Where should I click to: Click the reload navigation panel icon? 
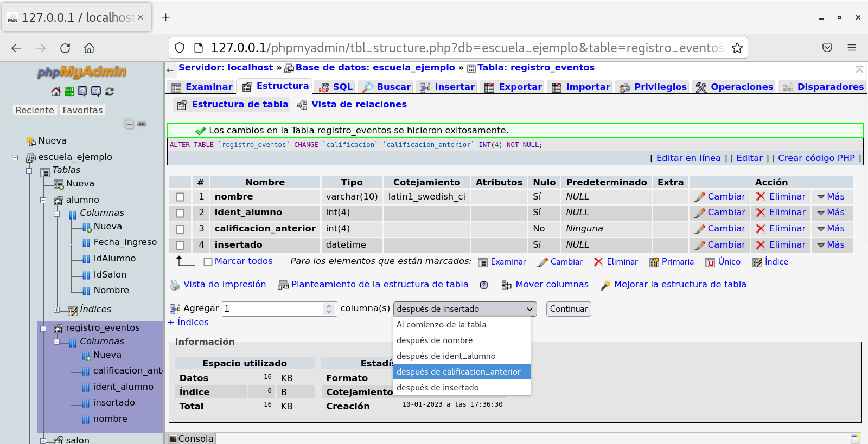110,92
